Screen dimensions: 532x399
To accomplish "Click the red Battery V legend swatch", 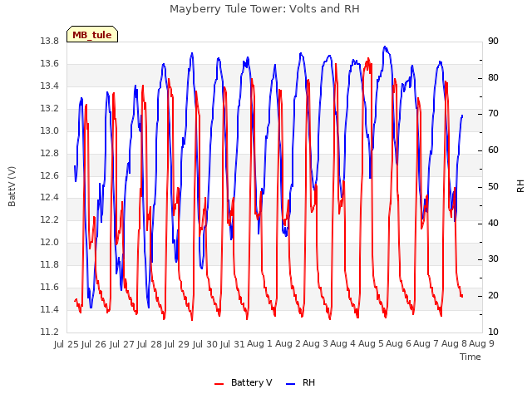I will 219,384.
